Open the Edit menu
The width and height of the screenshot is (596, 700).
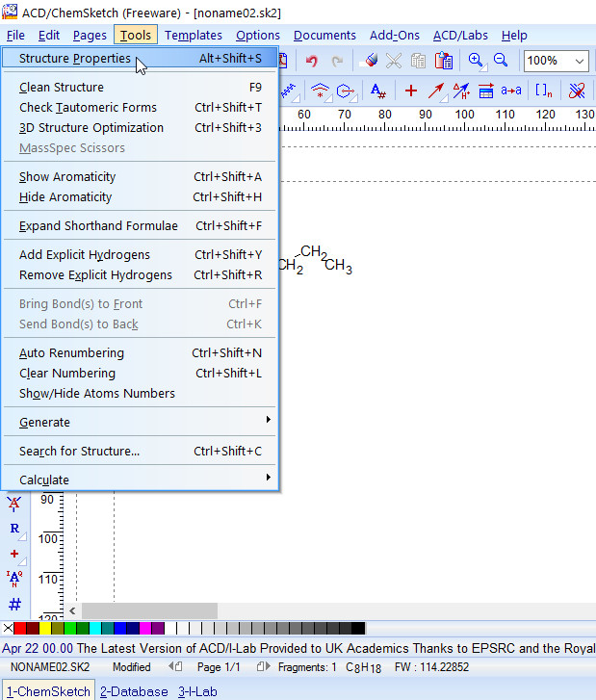pyautogui.click(x=49, y=35)
